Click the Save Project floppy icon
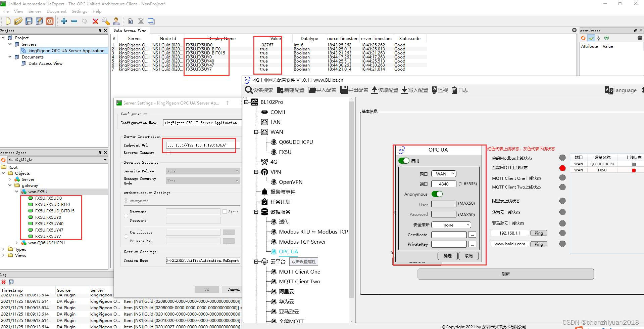Screen dimensions: 644x329 29,21
